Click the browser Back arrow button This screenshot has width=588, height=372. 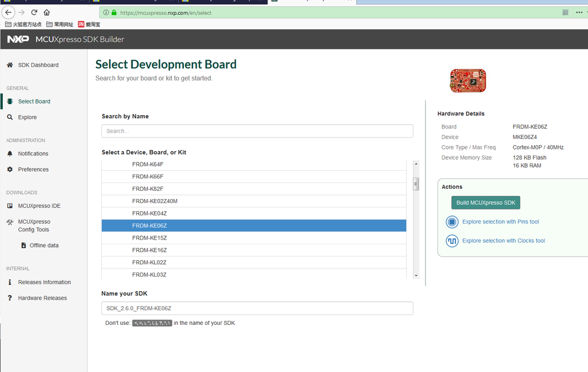8,12
